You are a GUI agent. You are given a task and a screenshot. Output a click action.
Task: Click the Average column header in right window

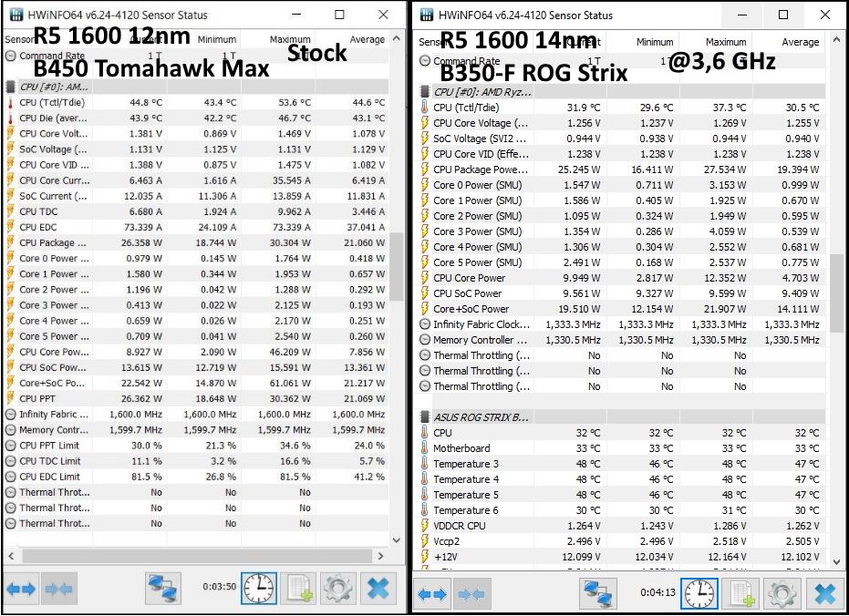point(801,42)
